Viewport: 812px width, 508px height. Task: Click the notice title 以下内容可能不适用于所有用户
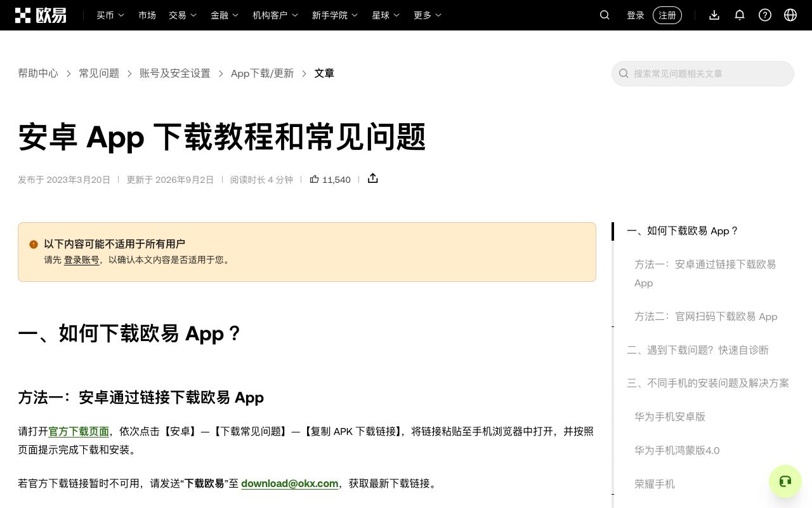click(x=114, y=244)
